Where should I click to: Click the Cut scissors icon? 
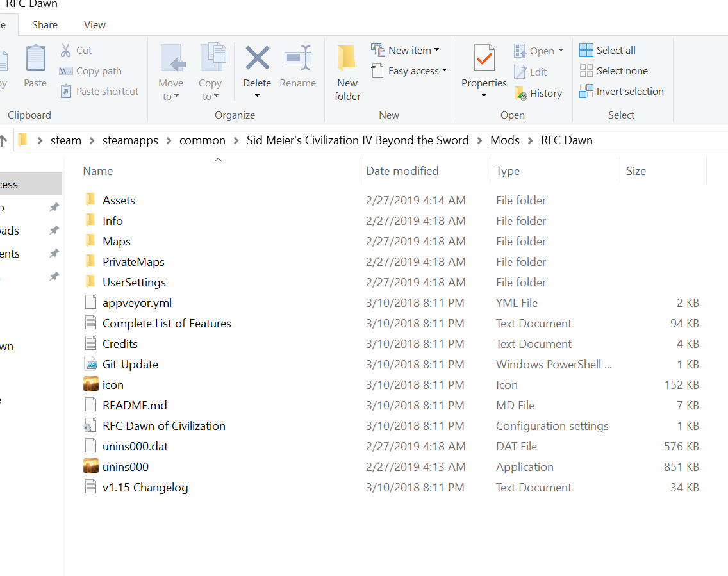tap(65, 50)
